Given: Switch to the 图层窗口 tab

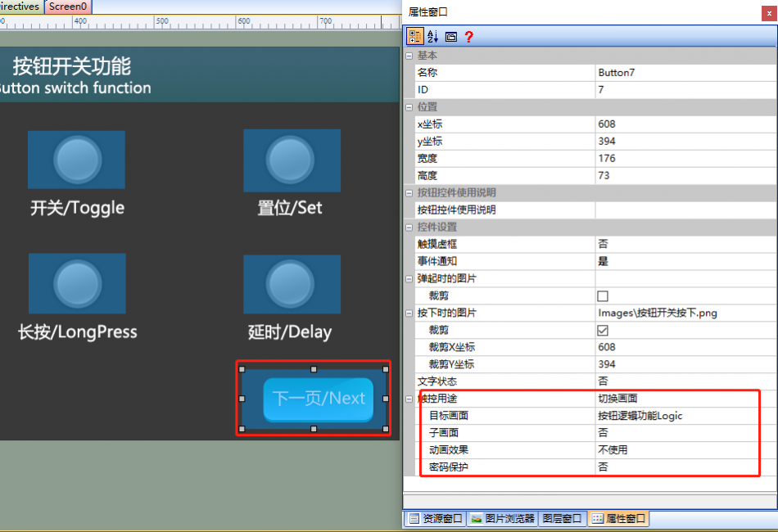Looking at the screenshot, I should click(562, 519).
